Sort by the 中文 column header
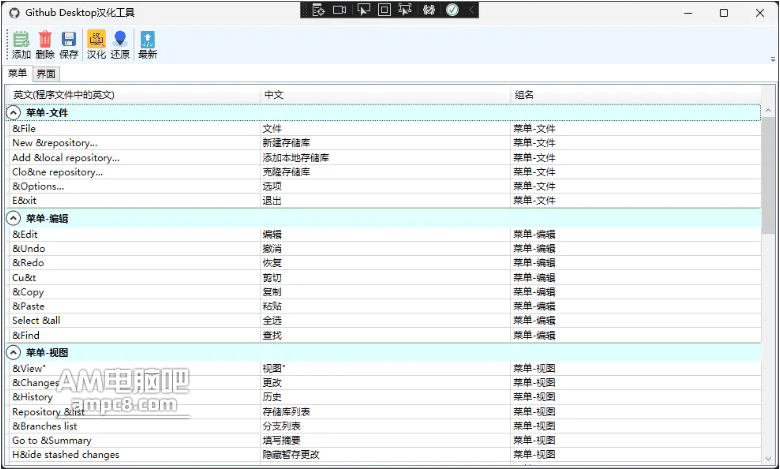The image size is (780, 469). click(386, 95)
